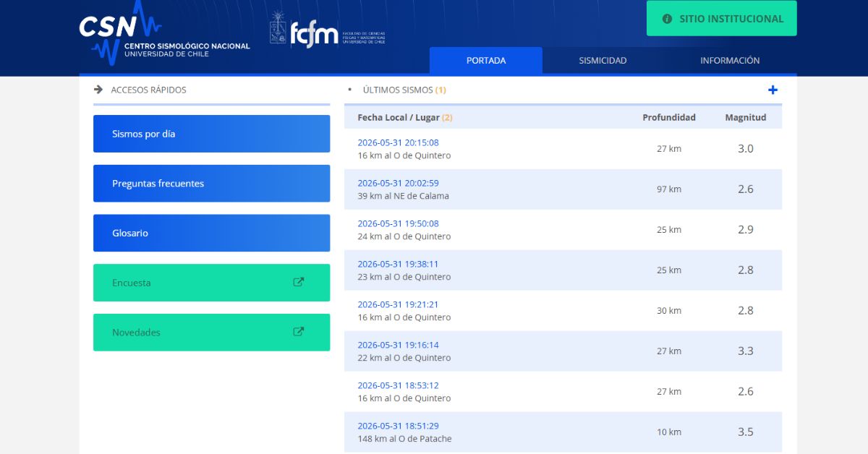Open earthquake 2026-05-31 19:38:11 link
Screen dimensions: 868x454
pos(398,264)
